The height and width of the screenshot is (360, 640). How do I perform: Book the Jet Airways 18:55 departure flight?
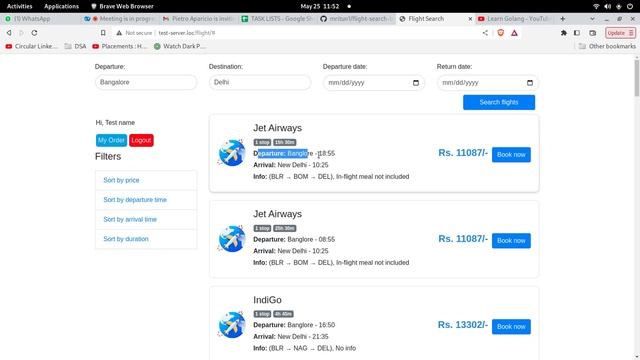[511, 155]
